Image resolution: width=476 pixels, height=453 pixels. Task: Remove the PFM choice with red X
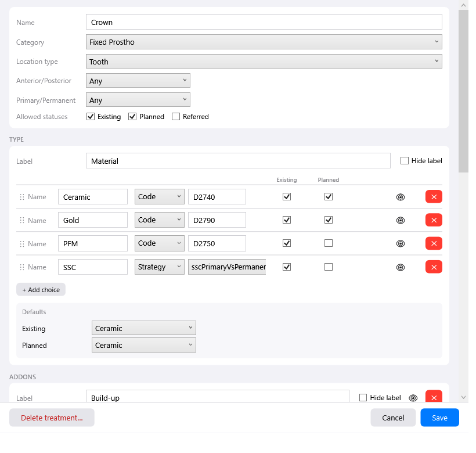434,243
